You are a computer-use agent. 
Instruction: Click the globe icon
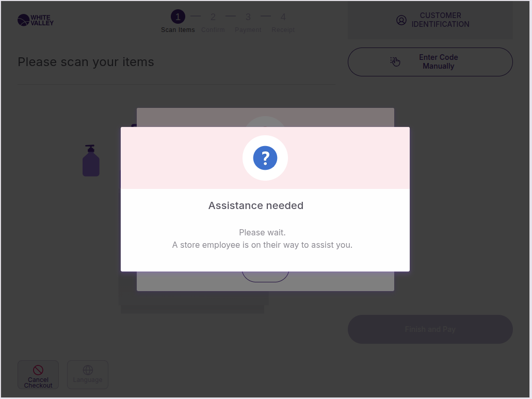pos(88,370)
